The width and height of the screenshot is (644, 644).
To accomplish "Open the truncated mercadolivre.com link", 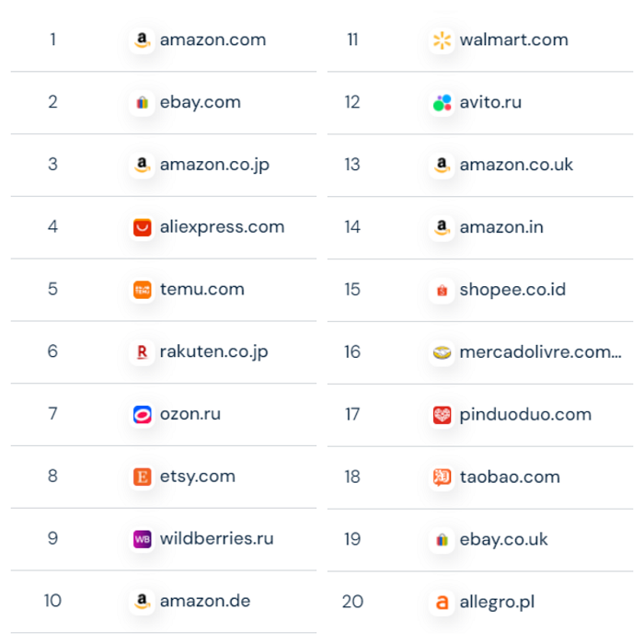I will (541, 352).
